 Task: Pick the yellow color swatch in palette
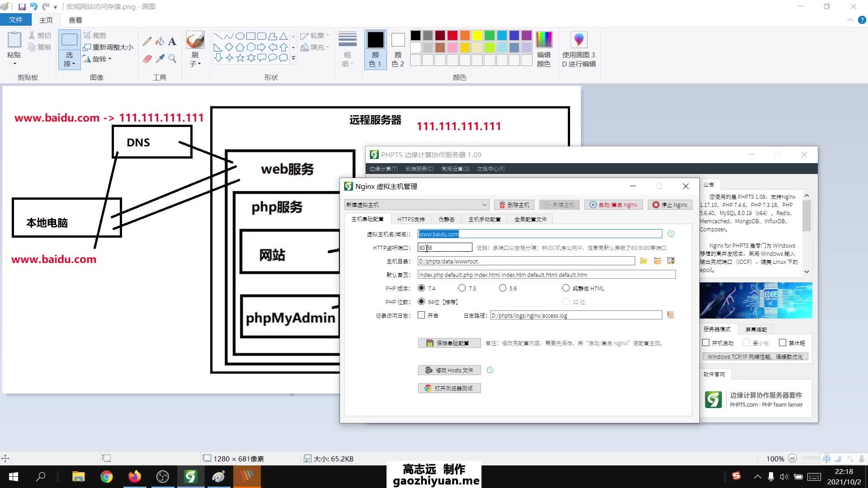(x=477, y=35)
